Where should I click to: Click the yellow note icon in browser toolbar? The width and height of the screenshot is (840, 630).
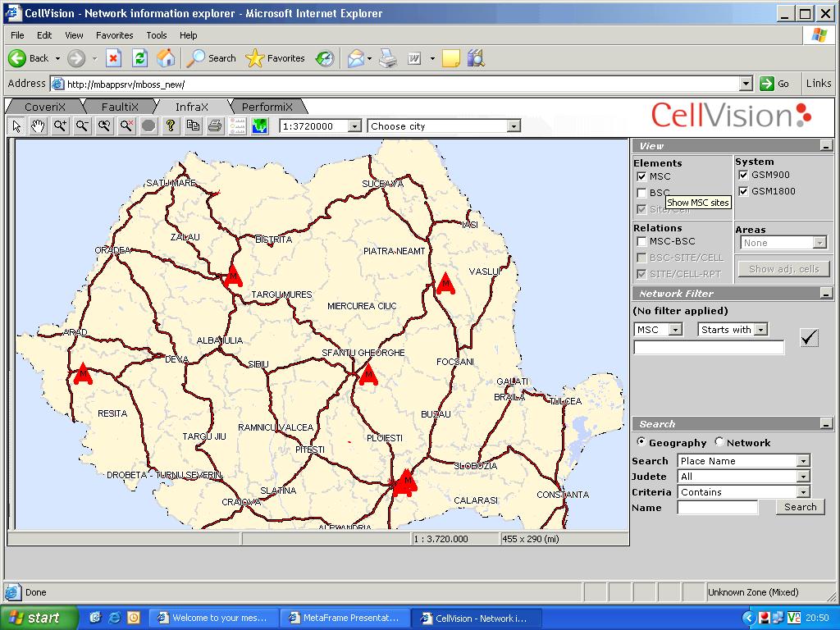click(x=451, y=58)
